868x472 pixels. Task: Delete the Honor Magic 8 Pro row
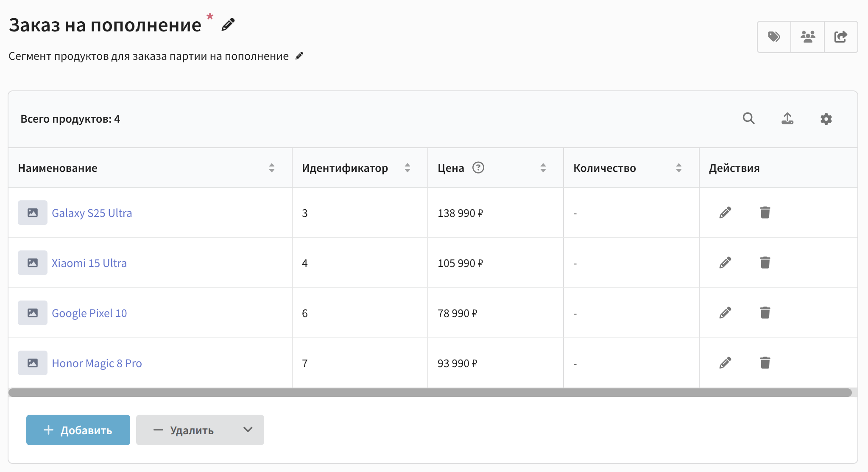(765, 363)
